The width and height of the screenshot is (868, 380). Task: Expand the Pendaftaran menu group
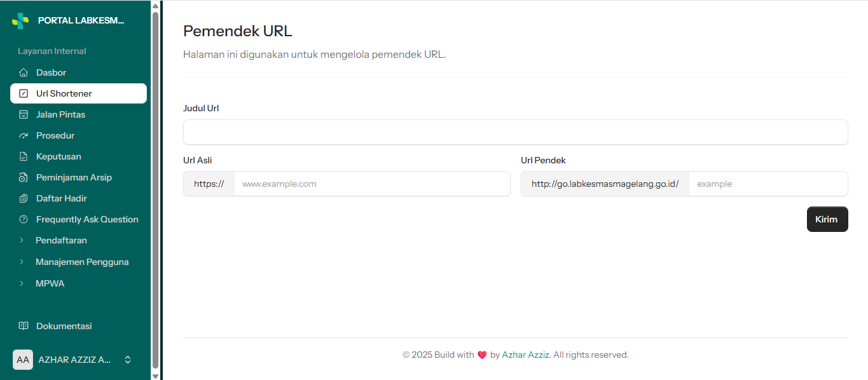tap(78, 240)
